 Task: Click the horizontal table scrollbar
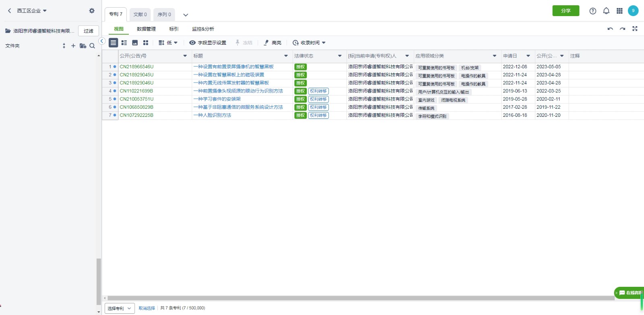click(361, 298)
